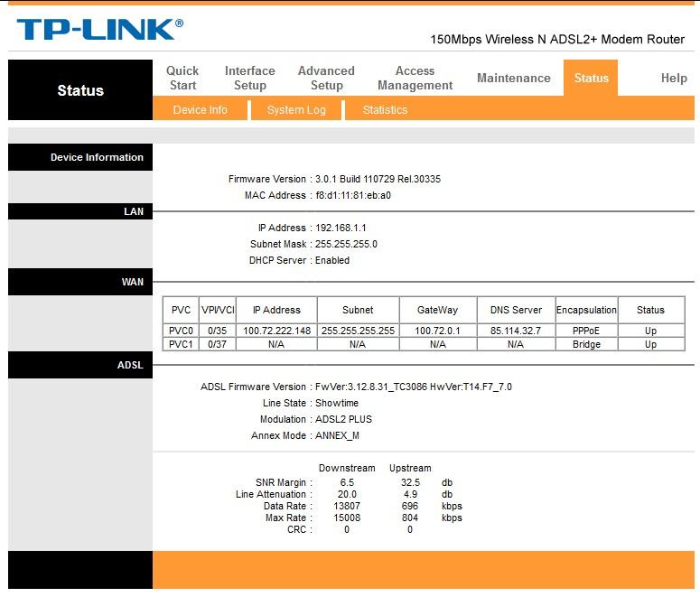
Task: Click ADSL firmware version FwVer:3.12.8.31 value
Action: coord(414,387)
